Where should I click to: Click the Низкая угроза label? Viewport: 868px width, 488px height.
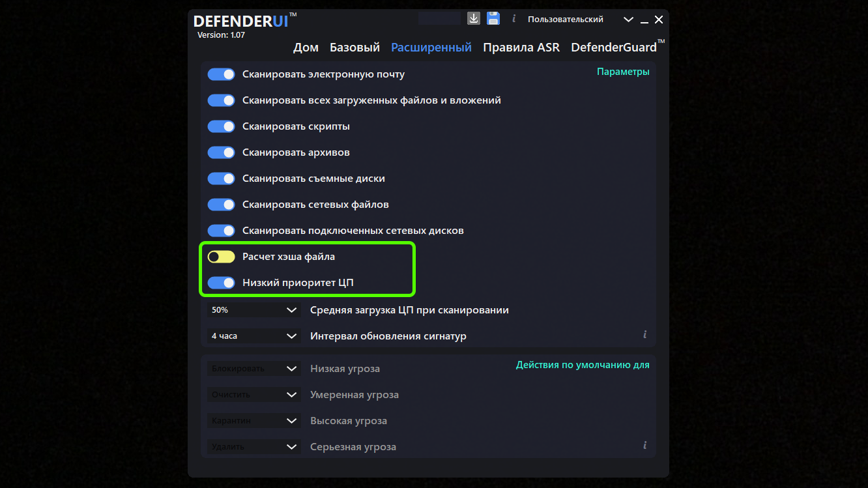pos(345,369)
